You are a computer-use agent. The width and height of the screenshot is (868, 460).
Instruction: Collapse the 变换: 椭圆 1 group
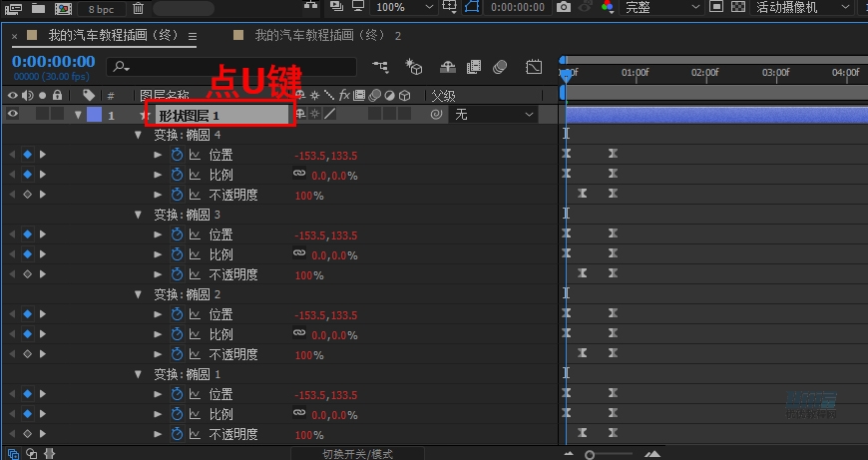(x=138, y=374)
